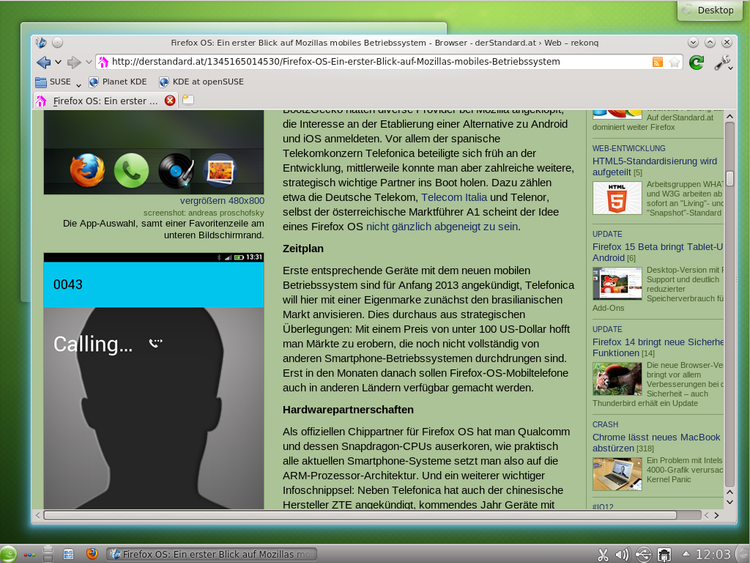Open the rekonq tools wrench menu
Image resolution: width=750 pixels, height=563 pixels.
pos(722,62)
